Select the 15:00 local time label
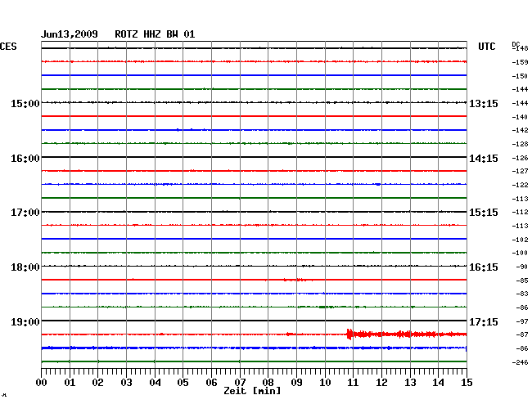This screenshot has width=532, height=404. pyautogui.click(x=25, y=103)
